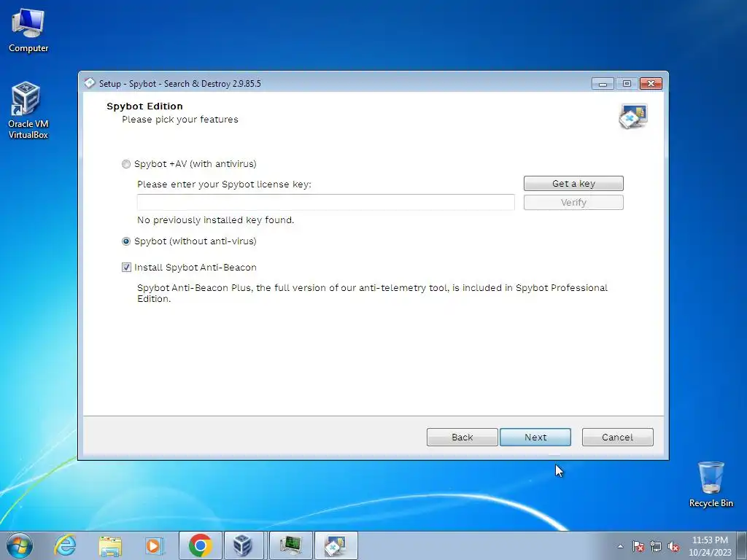Maximize the Spybot setup window
The height and width of the screenshot is (560, 747).
click(x=627, y=84)
